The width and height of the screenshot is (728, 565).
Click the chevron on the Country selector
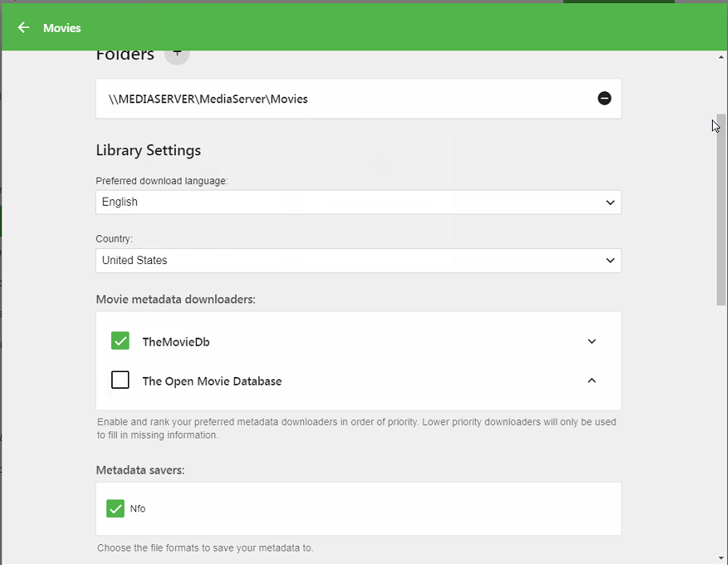point(610,261)
